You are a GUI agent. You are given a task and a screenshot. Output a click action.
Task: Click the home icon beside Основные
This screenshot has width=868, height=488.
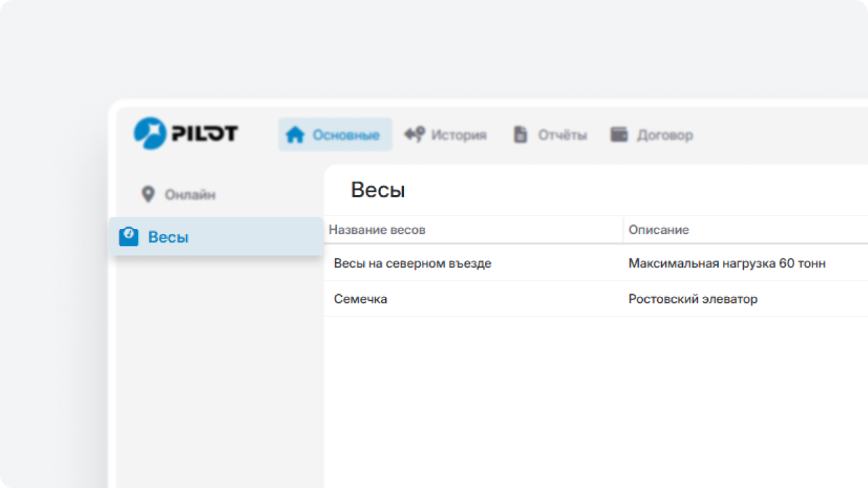click(295, 135)
